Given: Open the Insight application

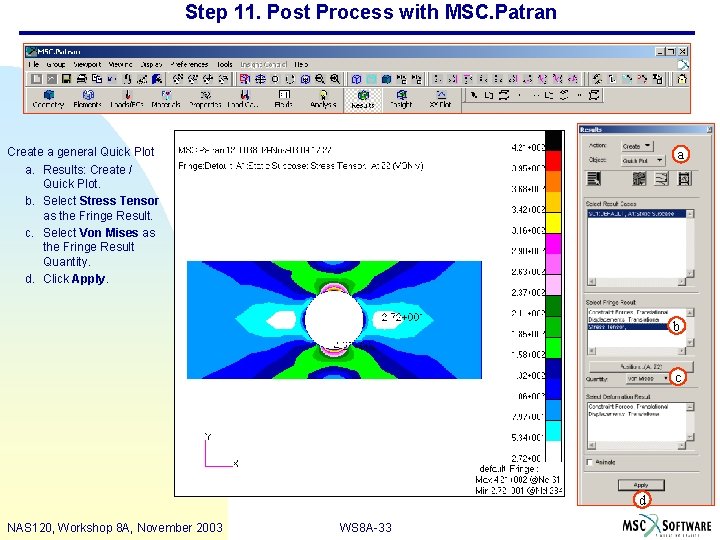Looking at the screenshot, I should [x=402, y=99].
